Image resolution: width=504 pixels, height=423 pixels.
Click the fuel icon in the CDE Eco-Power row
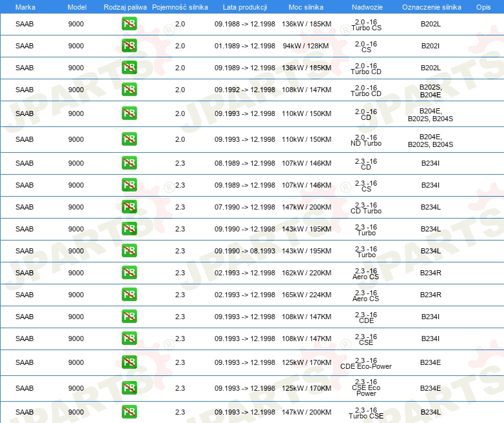tap(129, 362)
